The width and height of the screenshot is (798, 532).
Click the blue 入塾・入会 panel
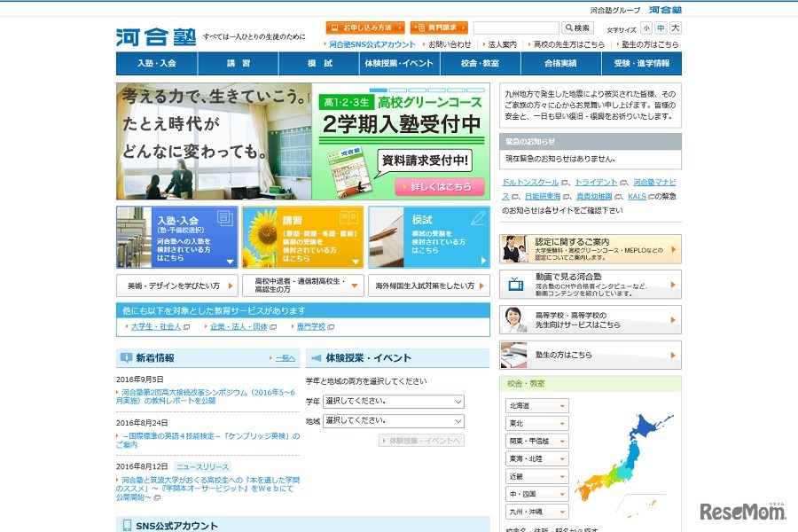coord(177,237)
